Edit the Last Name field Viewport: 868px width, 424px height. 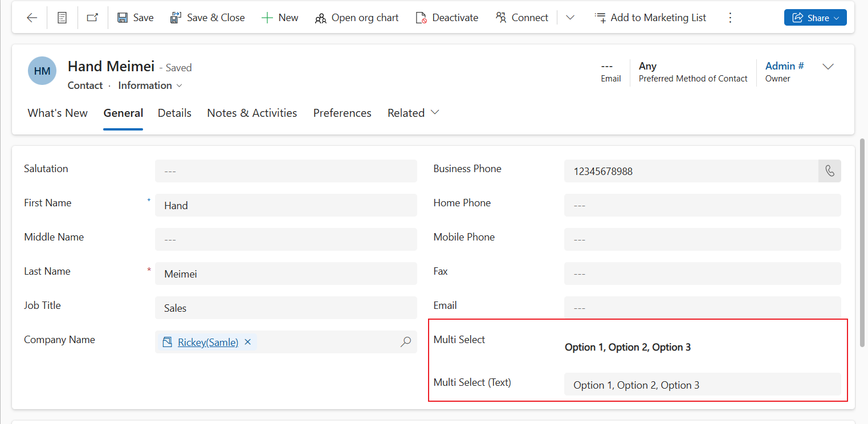[286, 274]
